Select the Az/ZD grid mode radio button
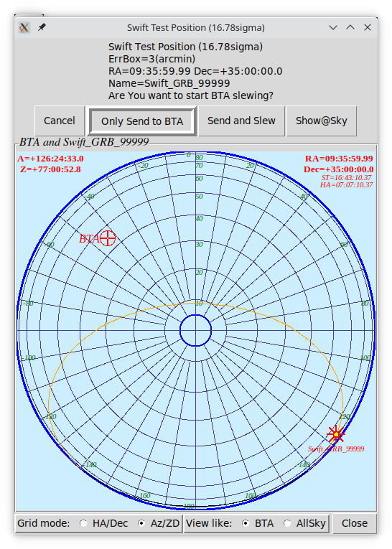392x549 pixels. point(141,523)
